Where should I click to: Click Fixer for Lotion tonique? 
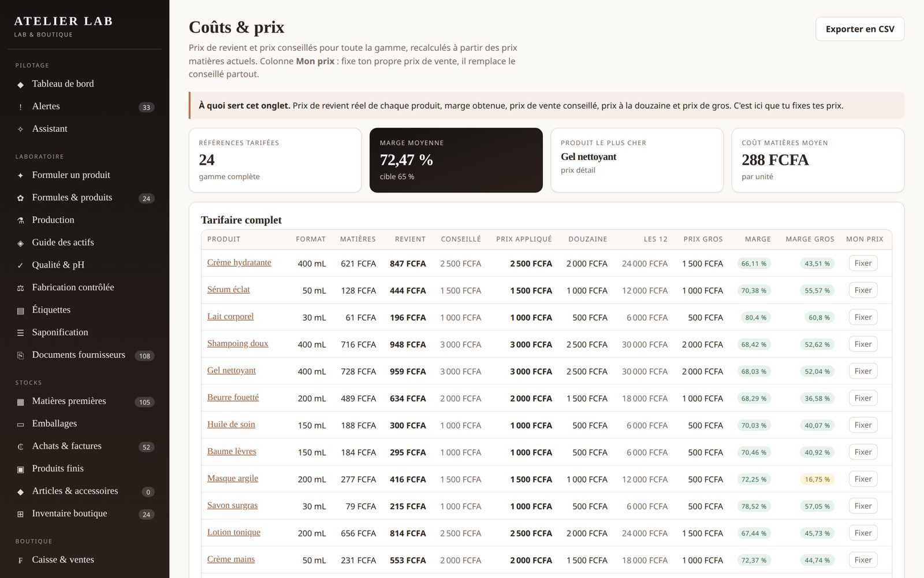click(x=863, y=533)
